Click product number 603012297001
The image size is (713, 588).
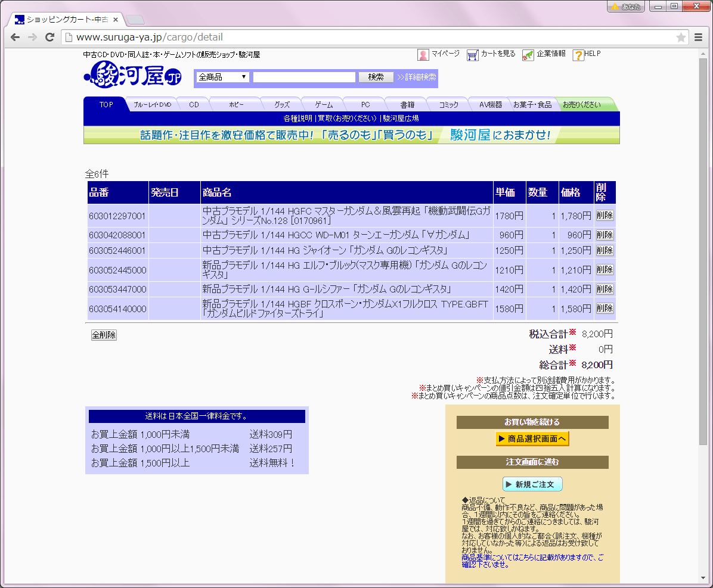coord(117,216)
